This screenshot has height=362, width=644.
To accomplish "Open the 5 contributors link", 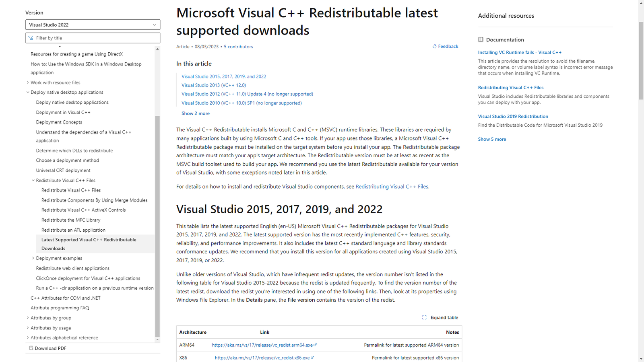I will 238,47.
